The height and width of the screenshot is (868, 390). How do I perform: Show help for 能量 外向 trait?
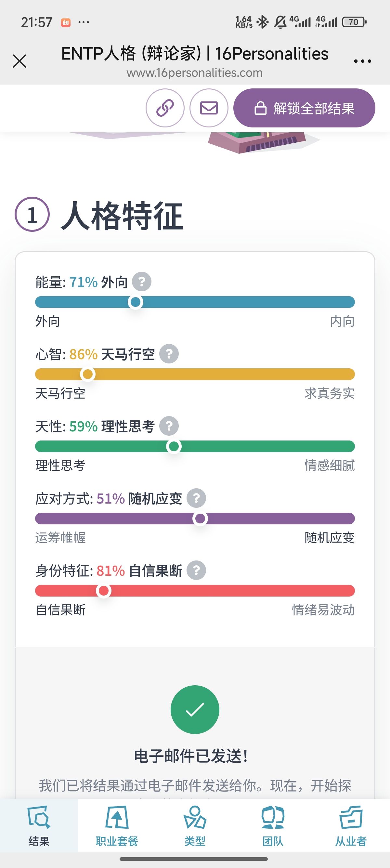(x=141, y=282)
